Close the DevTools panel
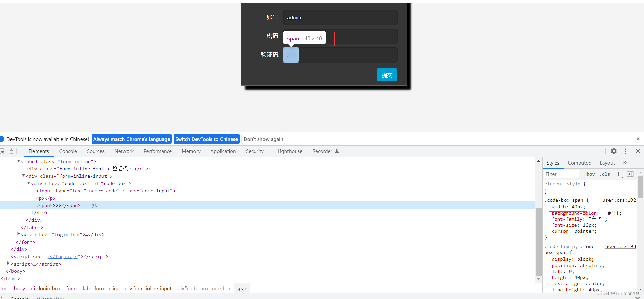The image size is (644, 299). (x=638, y=151)
